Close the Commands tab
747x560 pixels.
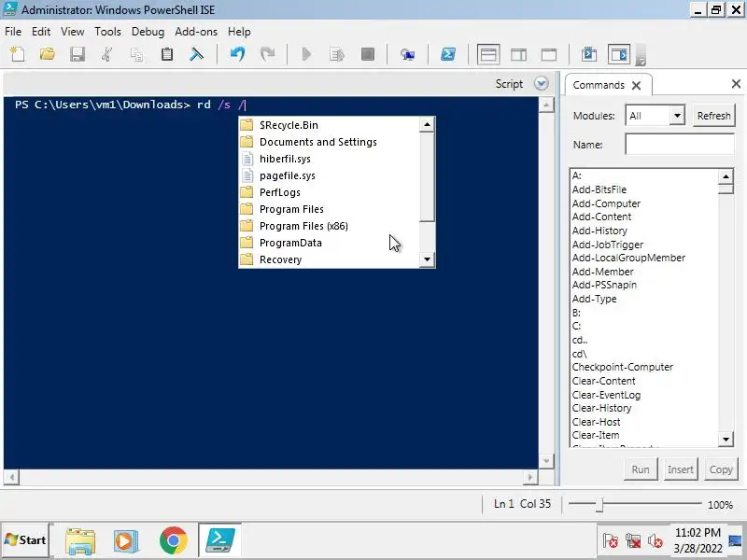[636, 85]
